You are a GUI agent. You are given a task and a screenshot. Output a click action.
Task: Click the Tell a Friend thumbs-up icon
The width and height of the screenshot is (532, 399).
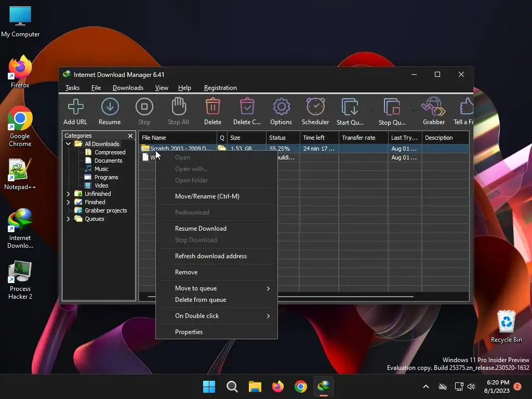click(467, 107)
